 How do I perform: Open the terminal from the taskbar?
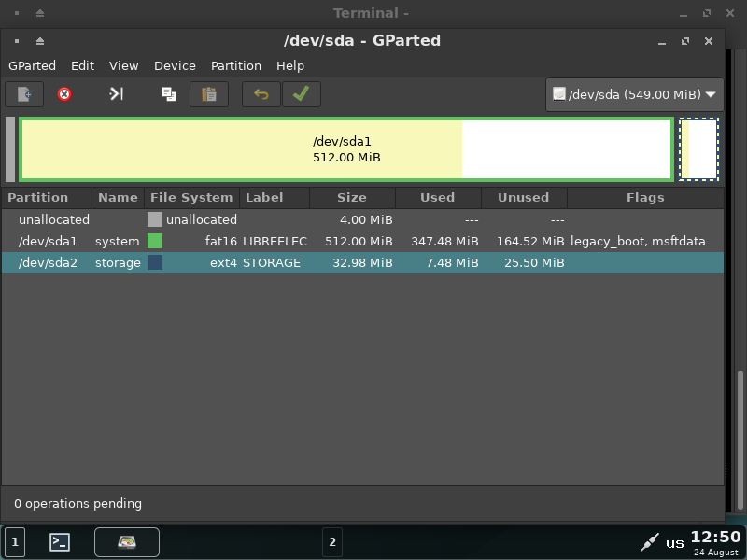[60, 541]
